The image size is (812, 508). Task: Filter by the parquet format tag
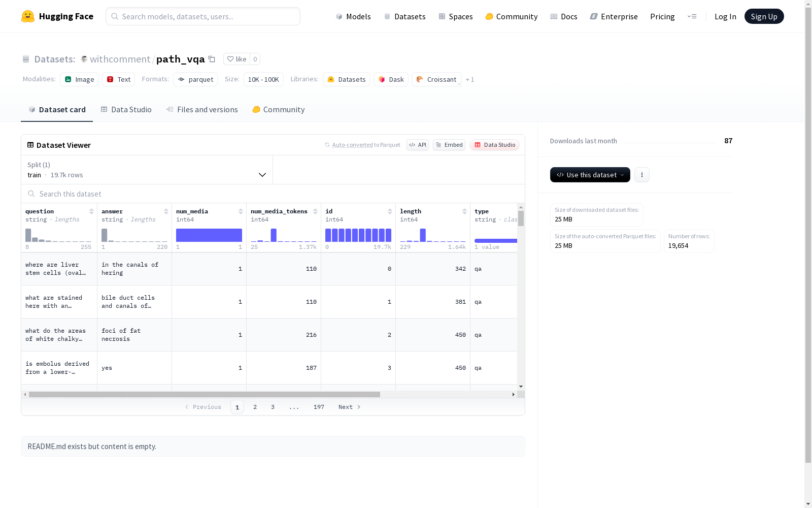[195, 79]
